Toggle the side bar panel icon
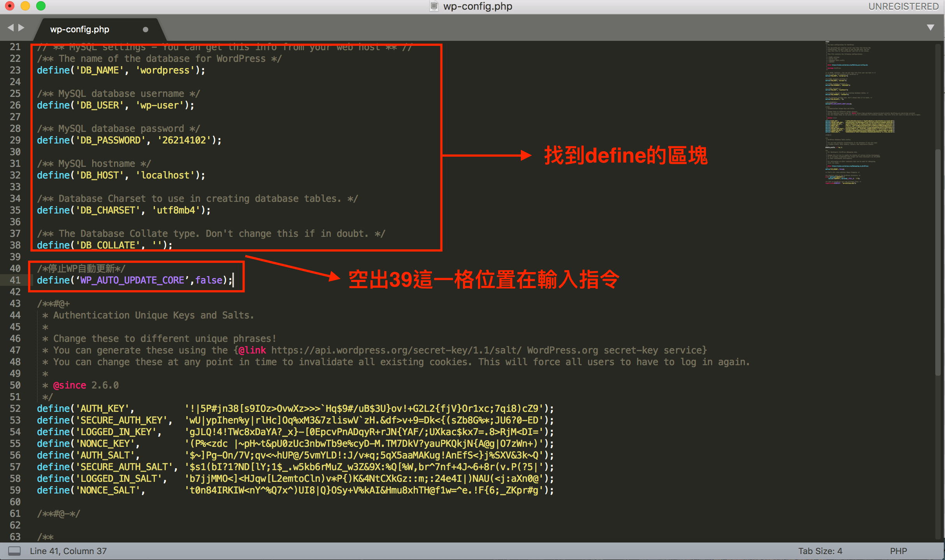The width and height of the screenshot is (945, 560). point(14,551)
